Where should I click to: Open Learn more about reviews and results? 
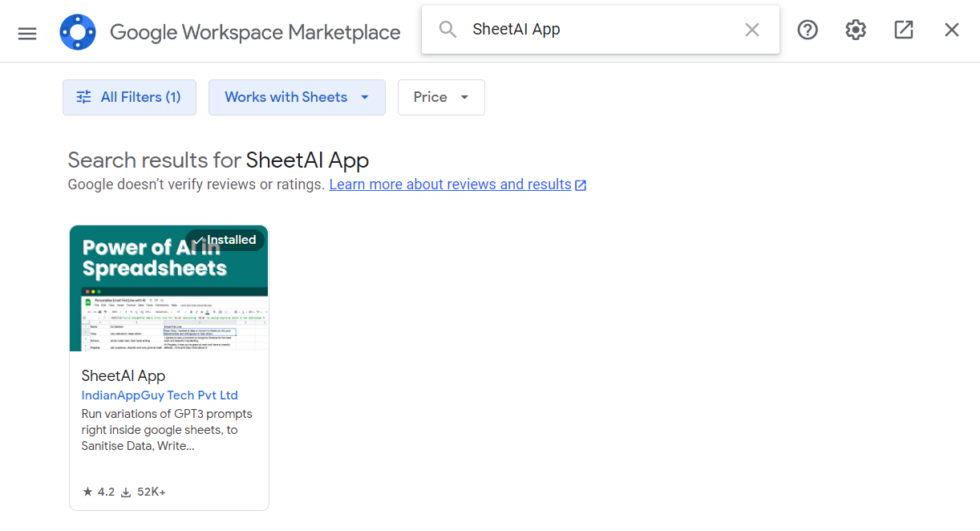pyautogui.click(x=450, y=184)
